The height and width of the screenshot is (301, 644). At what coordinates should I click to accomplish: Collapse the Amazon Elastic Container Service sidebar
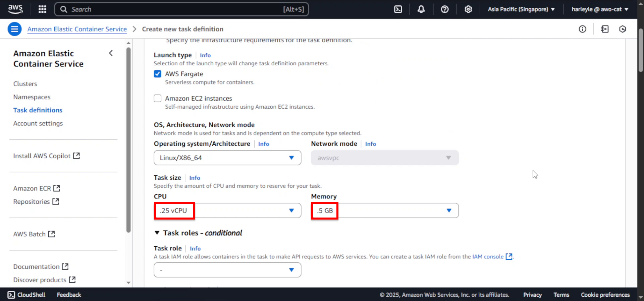point(111,53)
